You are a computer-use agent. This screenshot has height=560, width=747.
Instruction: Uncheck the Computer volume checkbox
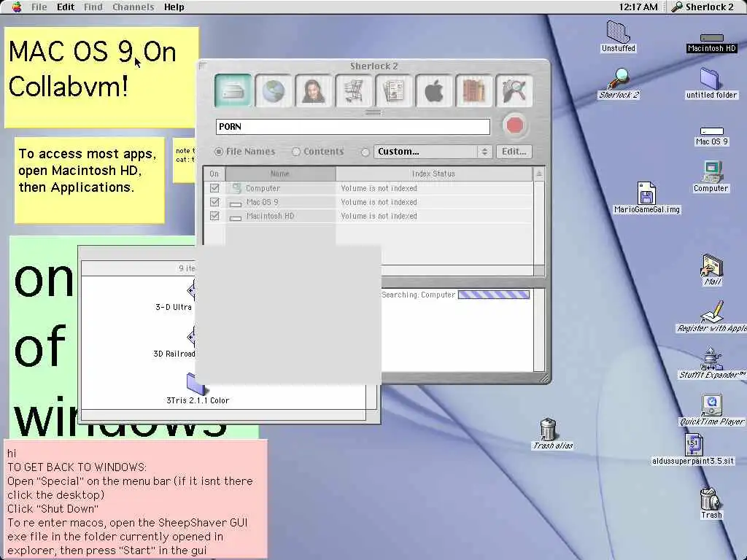coord(214,188)
